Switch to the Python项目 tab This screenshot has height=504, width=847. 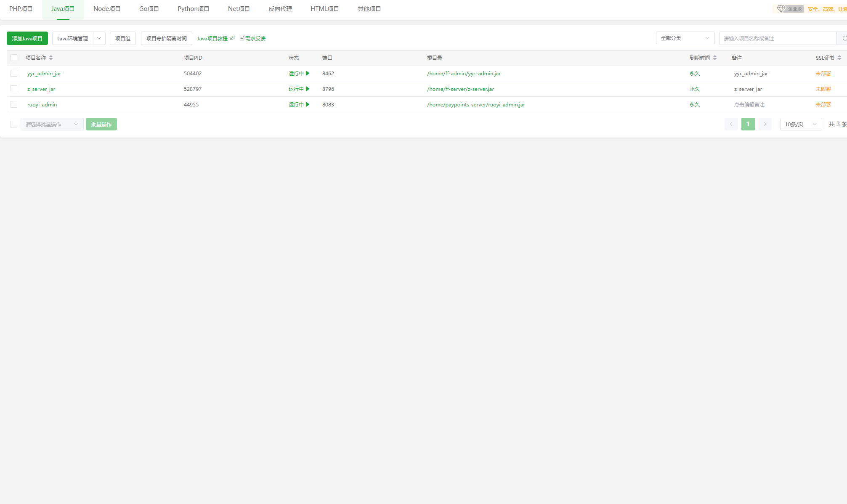tap(193, 9)
